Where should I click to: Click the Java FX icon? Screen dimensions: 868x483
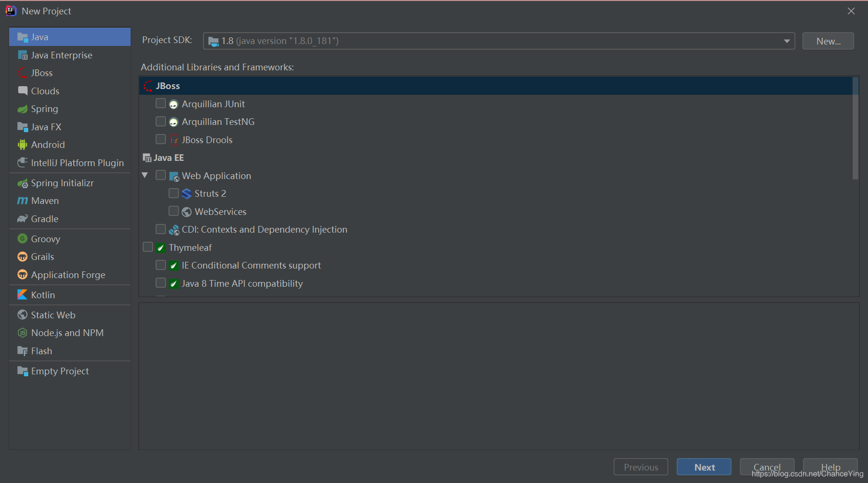(22, 127)
